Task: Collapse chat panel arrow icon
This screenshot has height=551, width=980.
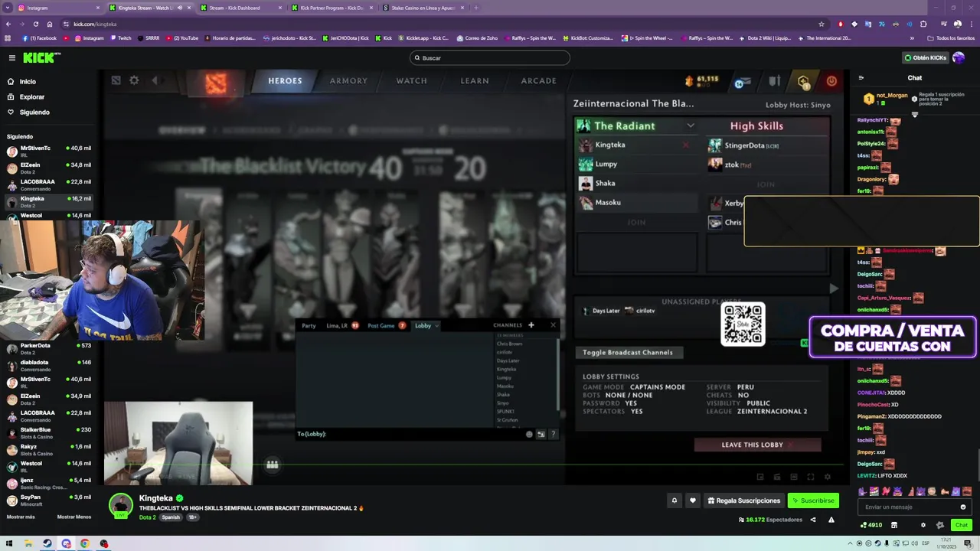Action: click(x=861, y=77)
